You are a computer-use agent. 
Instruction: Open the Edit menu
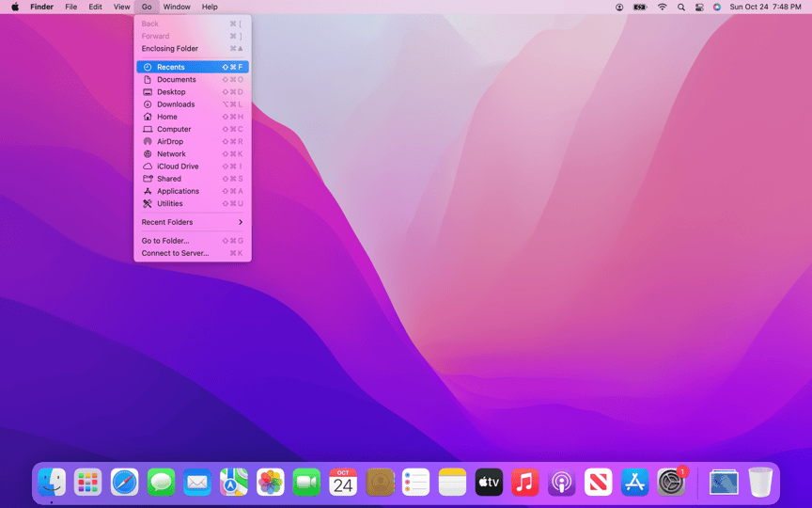(x=95, y=7)
